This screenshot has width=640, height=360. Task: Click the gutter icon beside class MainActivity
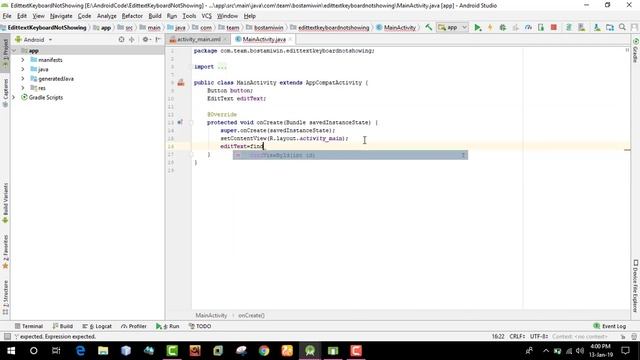(x=181, y=82)
